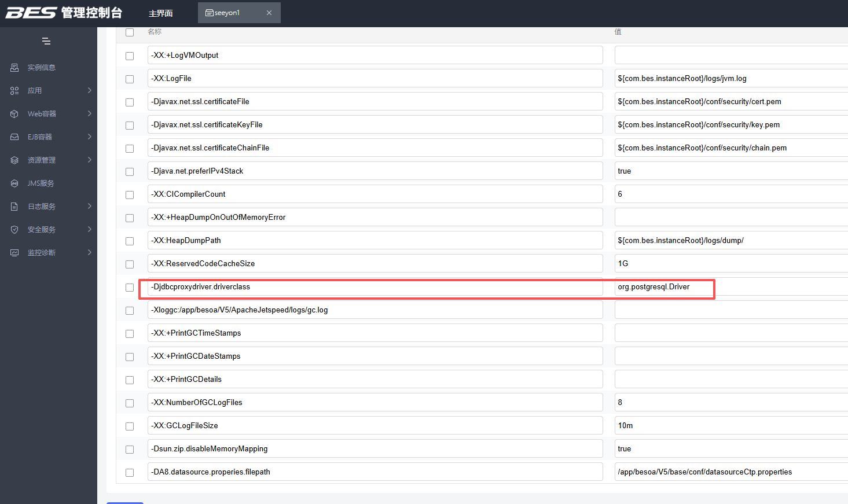Click the value field ending in logs/dump/
Screen dimensions: 848x504
(731, 240)
